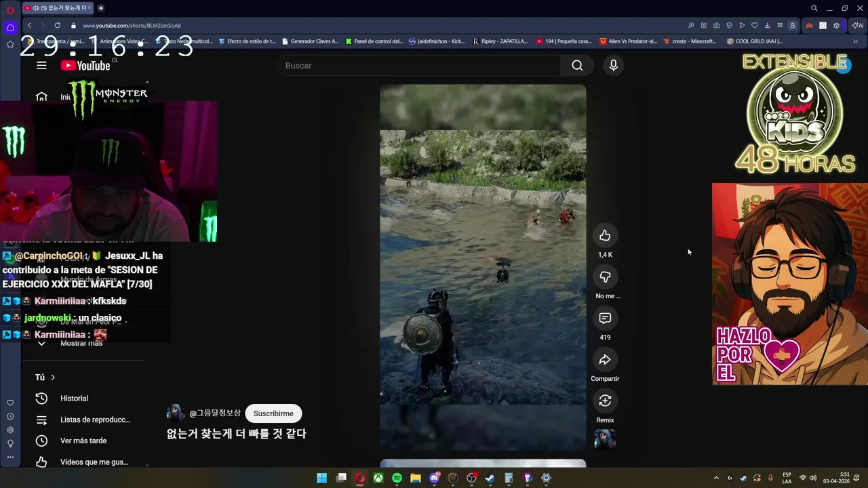
Task: Open tab search magnifier in title bar
Action: coord(814,8)
